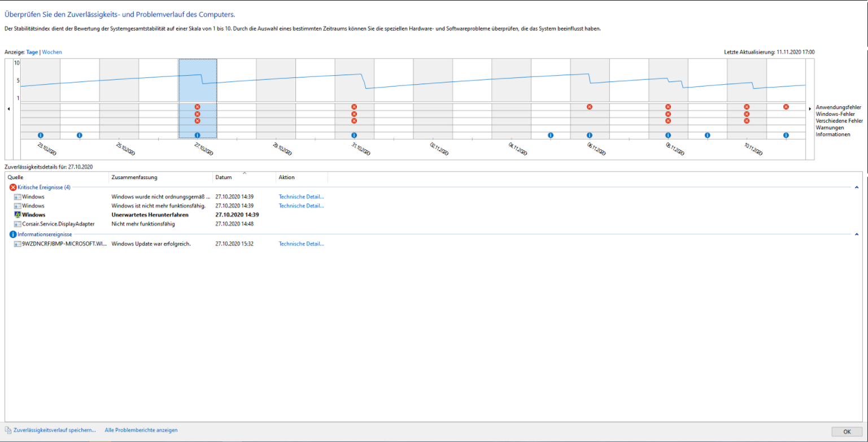Image resolution: width=868 pixels, height=442 pixels.
Task: Click the icon of the Unerwartetes Herunterfahren row
Action: tap(18, 215)
